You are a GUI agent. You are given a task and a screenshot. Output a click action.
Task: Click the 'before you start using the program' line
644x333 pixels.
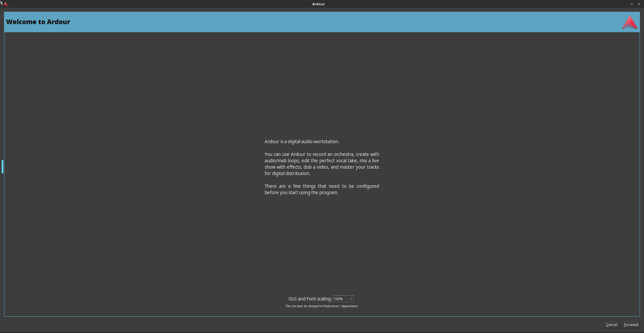(301, 192)
